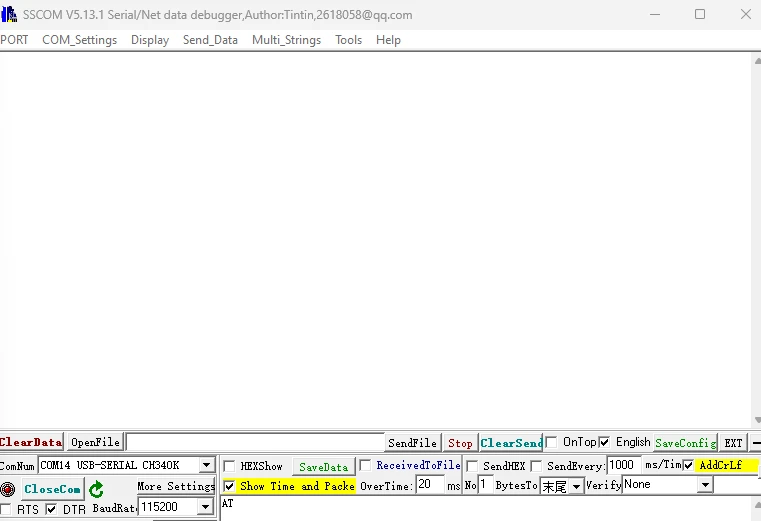This screenshot has height=521, width=761.
Task: Click the SSCOM app icon in title bar
Action: [x=8, y=14]
